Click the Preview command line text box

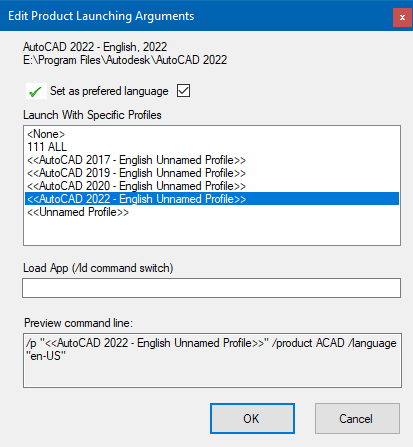tap(212, 360)
